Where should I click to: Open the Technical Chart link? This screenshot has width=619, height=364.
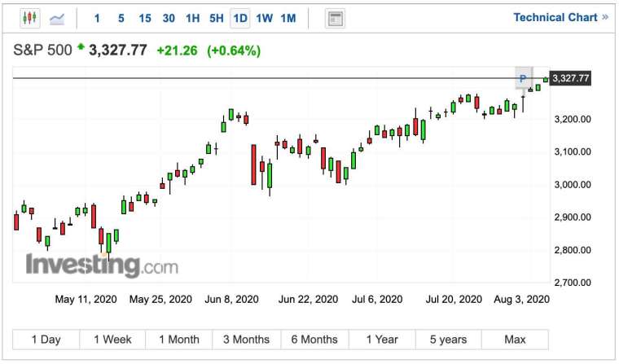(560, 17)
